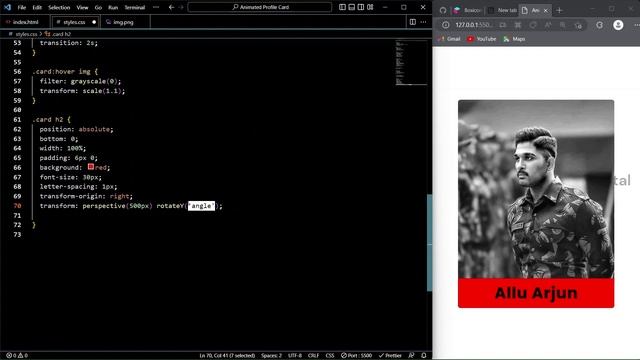Open the Edit menu
The image size is (640, 360).
tap(37, 7)
